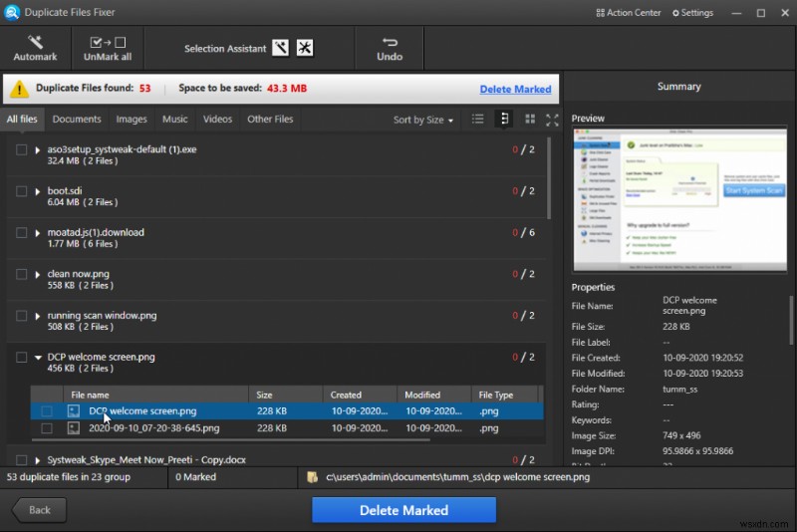
Task: Click folder icon beside the file path
Action: 312,477
